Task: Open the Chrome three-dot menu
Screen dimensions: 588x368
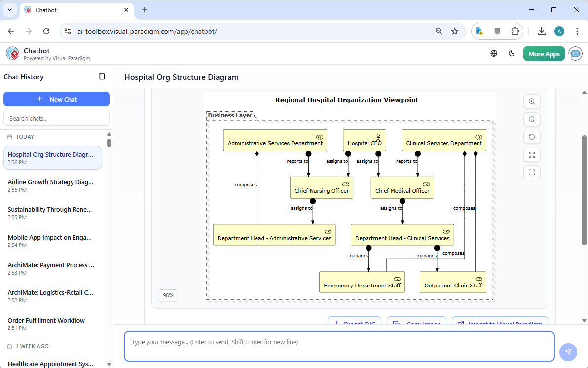Action: [577, 31]
